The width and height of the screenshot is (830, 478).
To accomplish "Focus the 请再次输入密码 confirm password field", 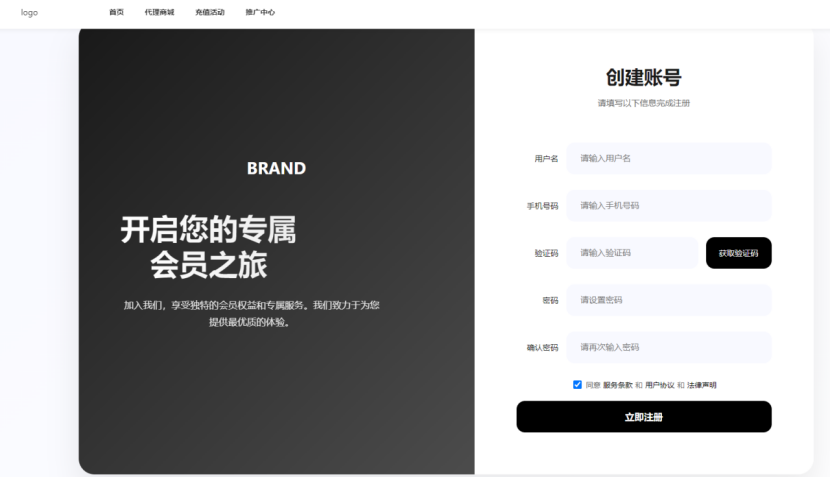I will [668, 347].
